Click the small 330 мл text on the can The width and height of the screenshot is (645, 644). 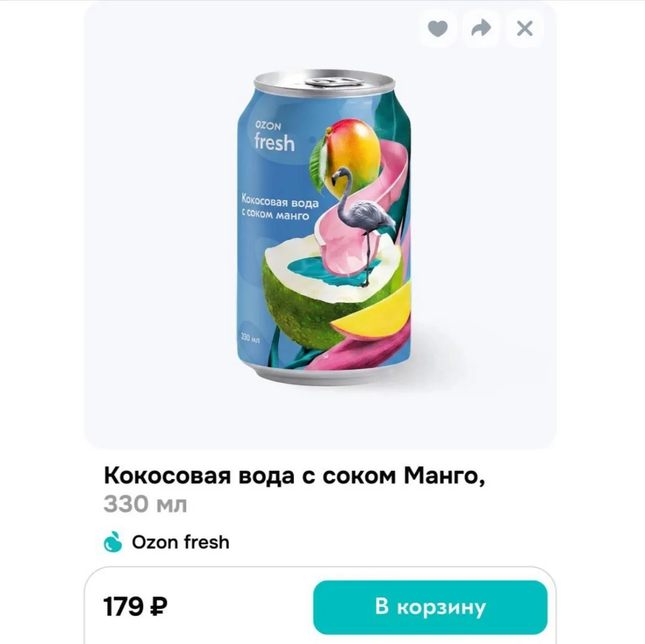click(x=250, y=339)
